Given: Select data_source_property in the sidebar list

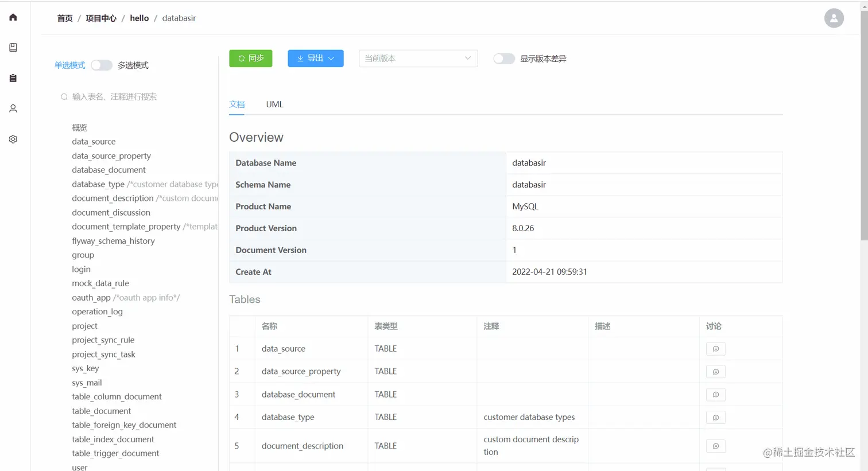Looking at the screenshot, I should pos(111,156).
